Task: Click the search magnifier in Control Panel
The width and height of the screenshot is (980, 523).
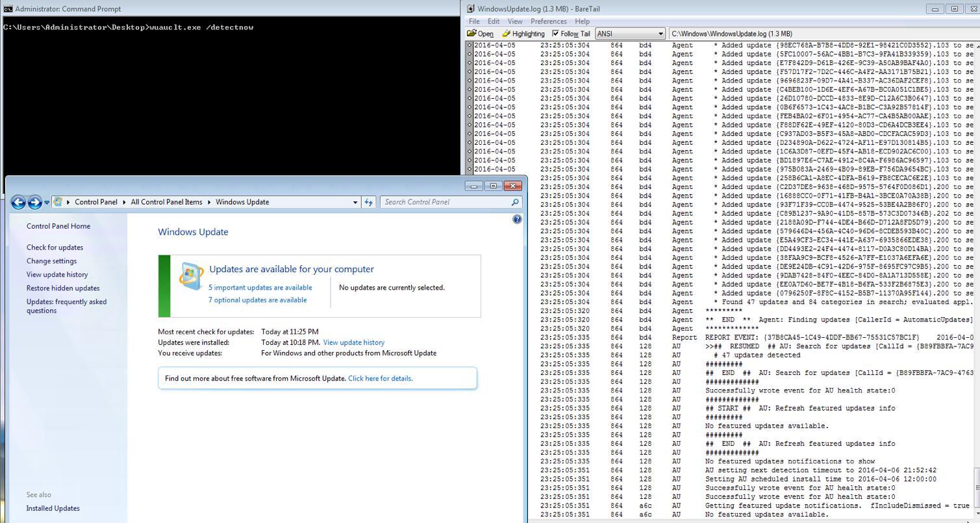Action: pos(516,202)
